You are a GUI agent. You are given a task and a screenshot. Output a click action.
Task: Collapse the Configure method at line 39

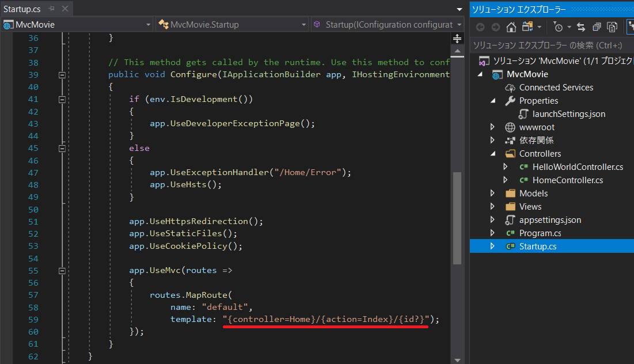(x=62, y=75)
